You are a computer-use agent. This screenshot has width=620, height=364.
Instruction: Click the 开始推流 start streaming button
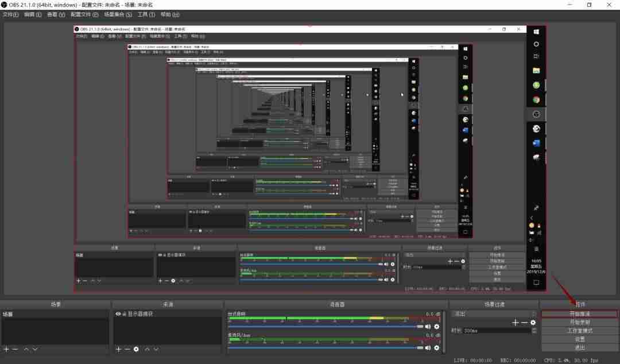click(579, 313)
